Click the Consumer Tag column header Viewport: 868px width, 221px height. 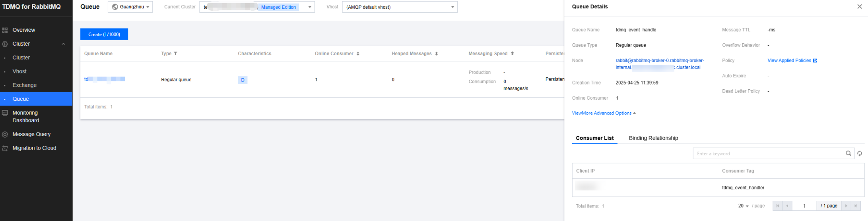click(x=738, y=171)
